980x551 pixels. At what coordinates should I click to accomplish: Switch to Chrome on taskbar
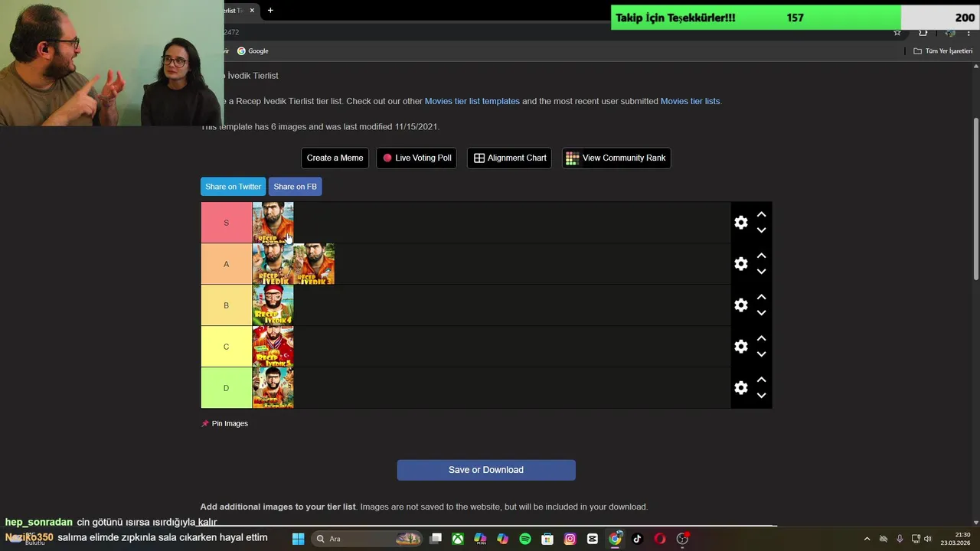pyautogui.click(x=615, y=539)
